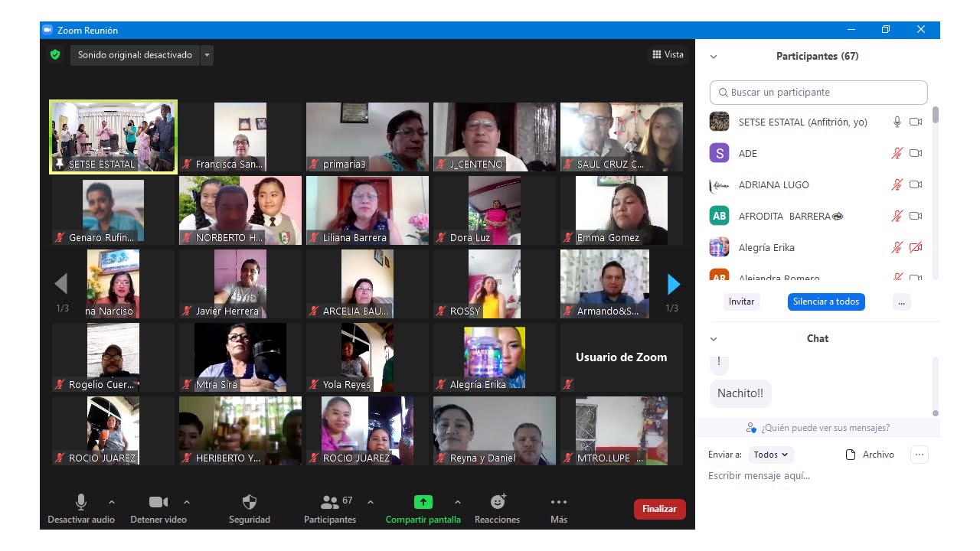This screenshot has width=980, height=551.
Task: Click the chat messages scrollbar
Action: click(x=935, y=413)
